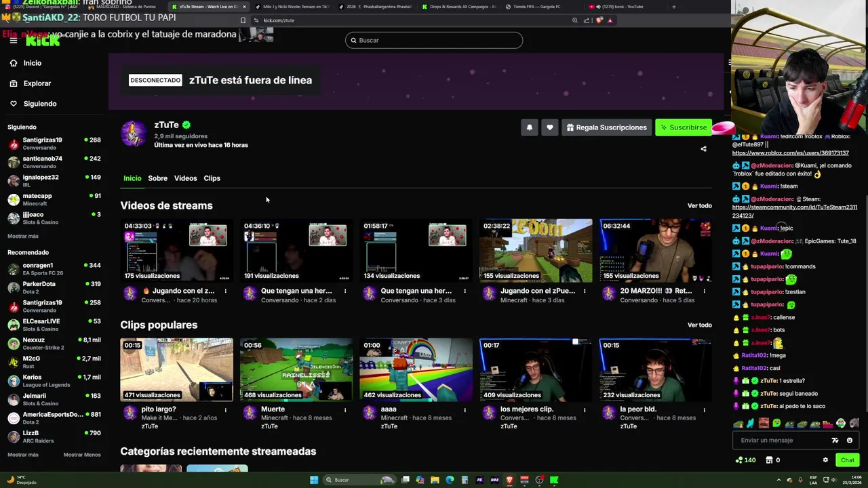Open the 04:36:10 stream video thumbnail
The image size is (868, 488).
[x=296, y=250]
